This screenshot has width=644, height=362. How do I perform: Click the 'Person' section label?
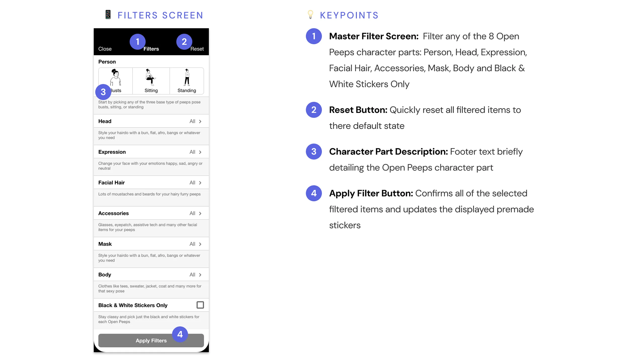click(x=107, y=62)
